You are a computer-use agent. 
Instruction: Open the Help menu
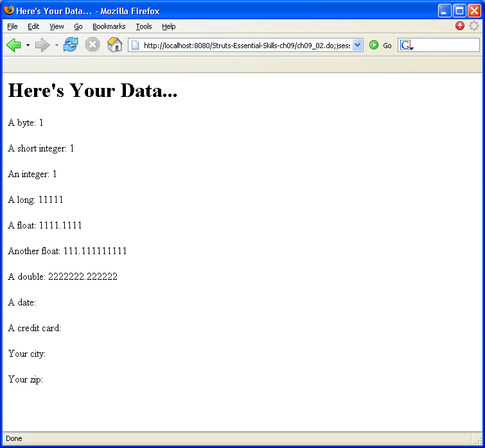[169, 26]
